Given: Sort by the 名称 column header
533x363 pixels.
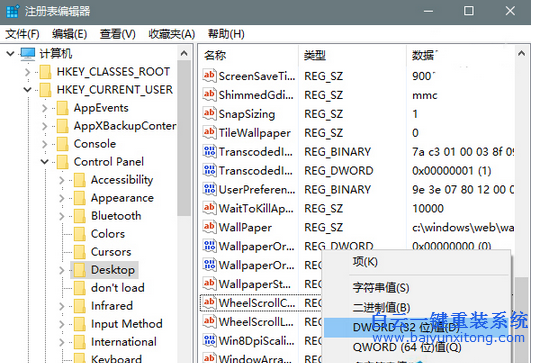Looking at the screenshot, I should [248, 55].
